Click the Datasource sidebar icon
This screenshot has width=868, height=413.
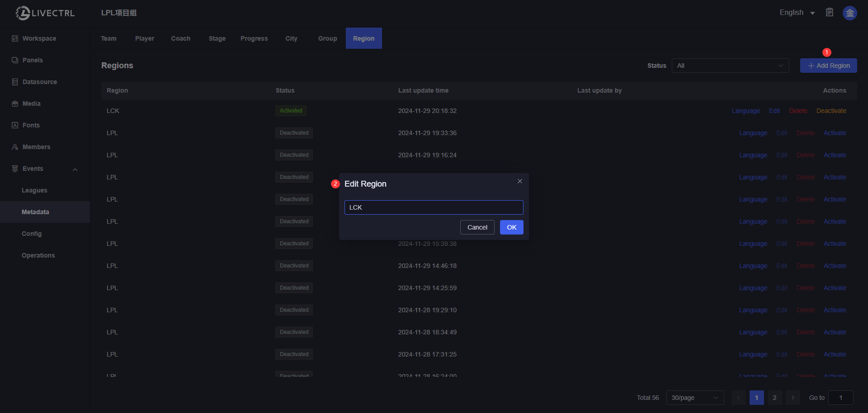(x=15, y=82)
